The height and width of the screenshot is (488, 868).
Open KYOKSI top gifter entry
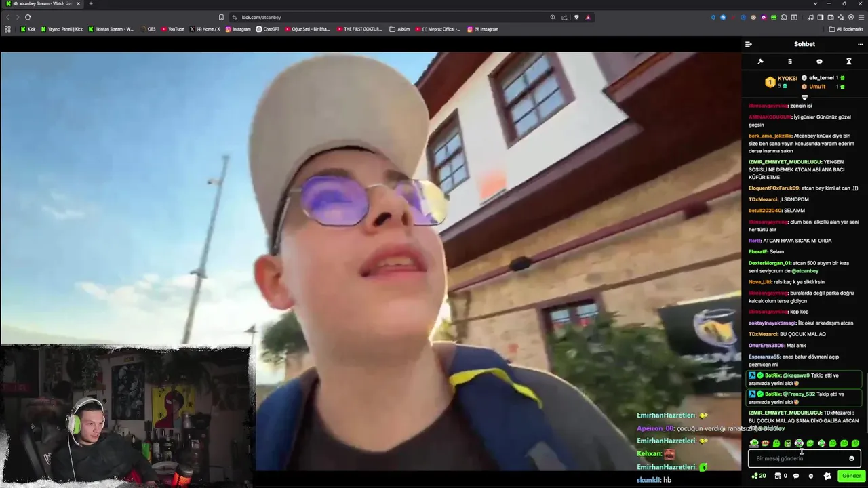(x=781, y=82)
